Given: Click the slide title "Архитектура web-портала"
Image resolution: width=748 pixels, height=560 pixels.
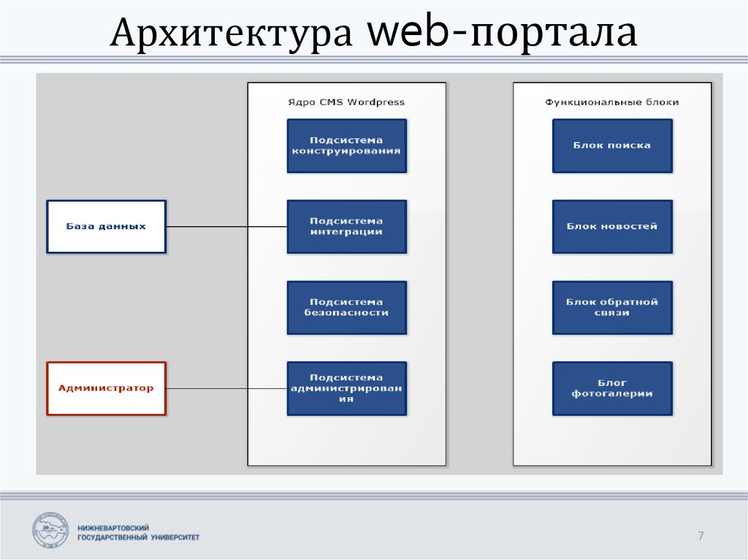Looking at the screenshot, I should (x=373, y=32).
